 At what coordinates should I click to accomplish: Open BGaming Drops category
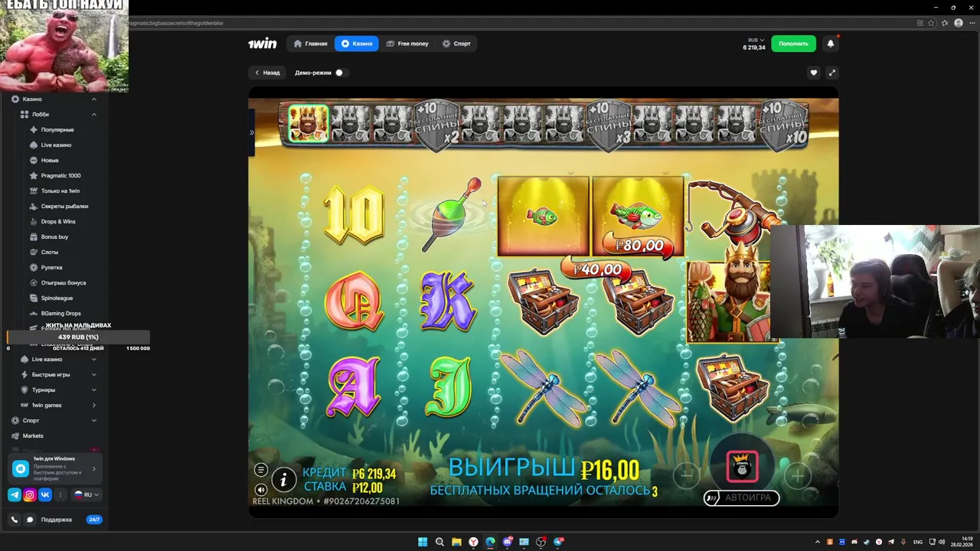point(60,313)
